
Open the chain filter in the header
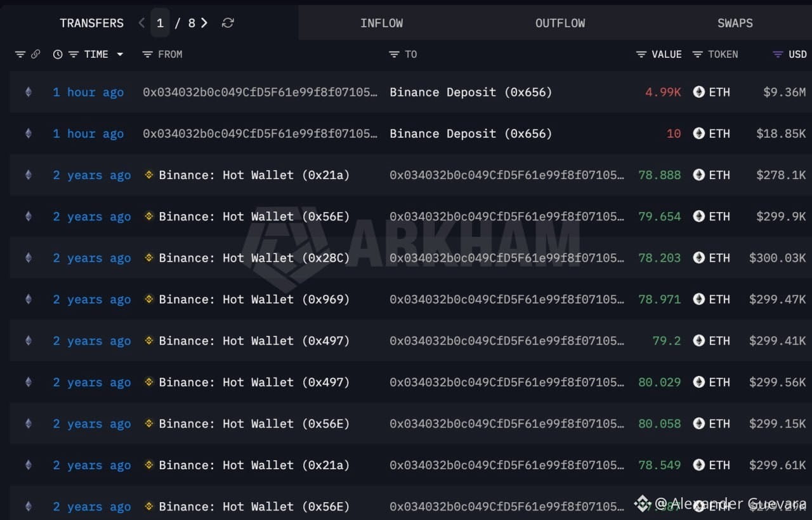coord(20,55)
